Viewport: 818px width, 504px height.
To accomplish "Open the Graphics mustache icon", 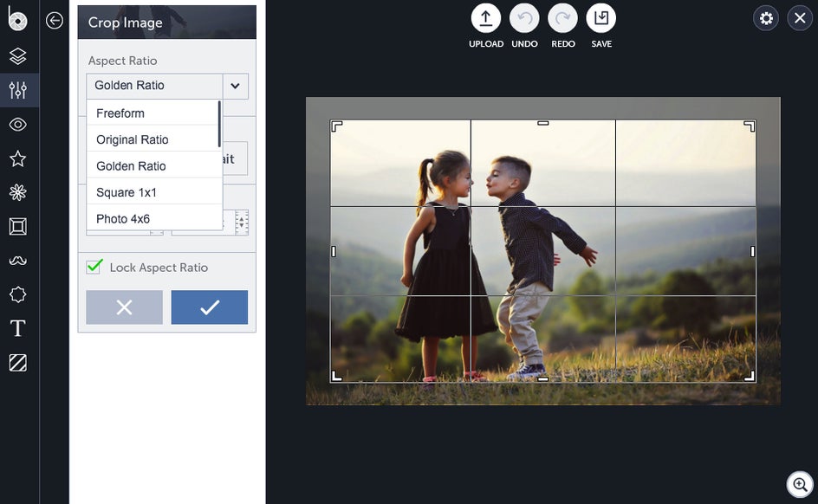I will coord(17,261).
